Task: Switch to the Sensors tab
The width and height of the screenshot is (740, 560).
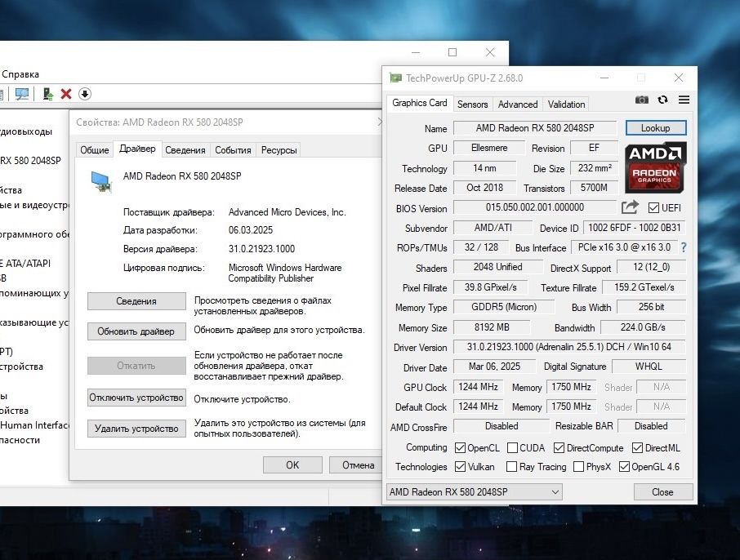Action: pyautogui.click(x=472, y=104)
